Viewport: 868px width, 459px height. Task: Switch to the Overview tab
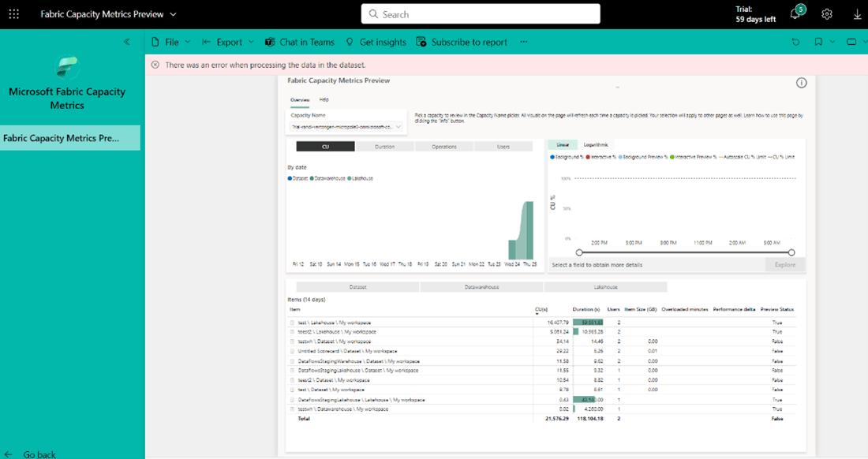tap(300, 100)
